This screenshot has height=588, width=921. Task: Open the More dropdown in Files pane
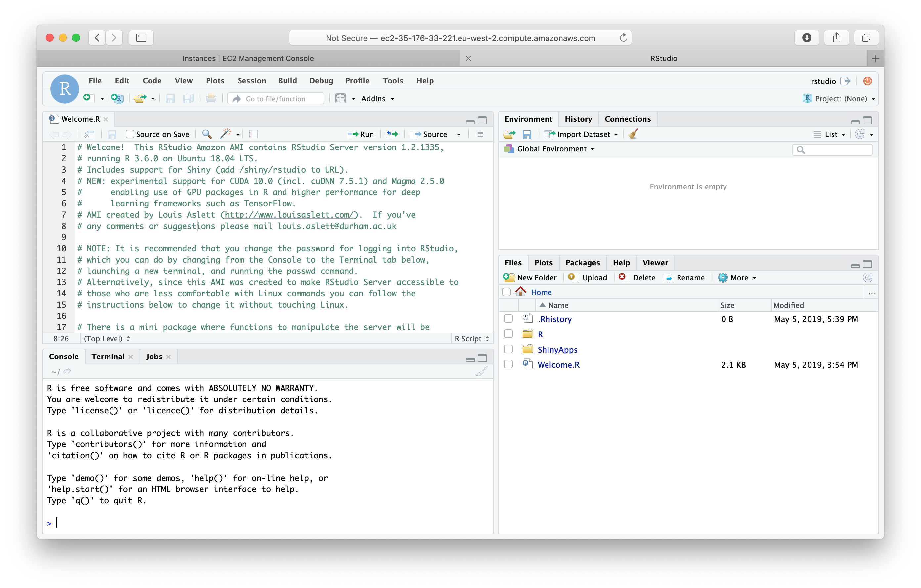(x=737, y=277)
